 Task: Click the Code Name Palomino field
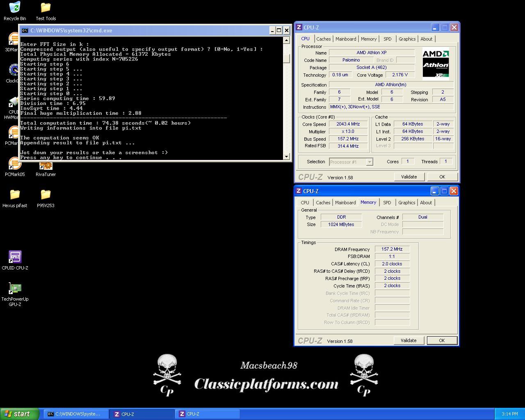click(351, 60)
